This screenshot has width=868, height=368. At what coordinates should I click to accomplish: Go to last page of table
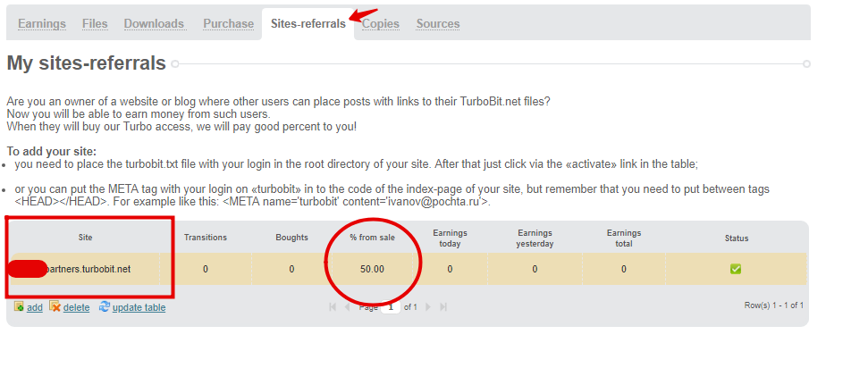[x=443, y=306]
